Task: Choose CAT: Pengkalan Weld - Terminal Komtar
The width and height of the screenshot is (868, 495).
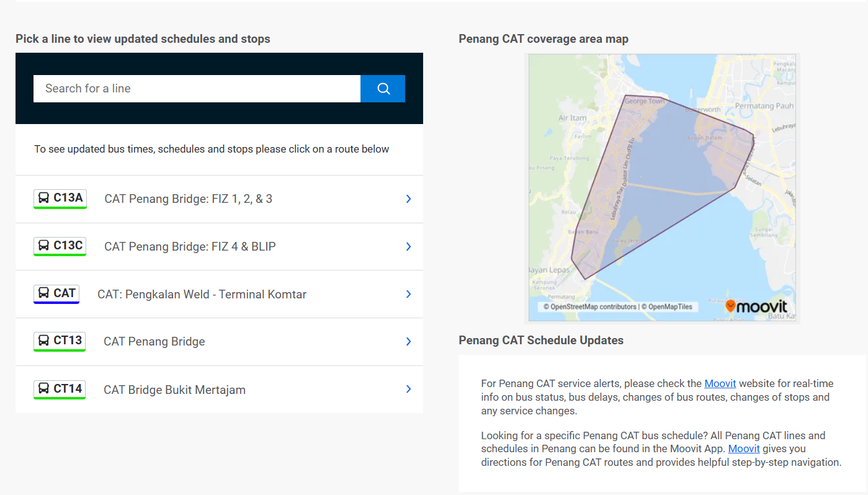Action: coord(202,294)
